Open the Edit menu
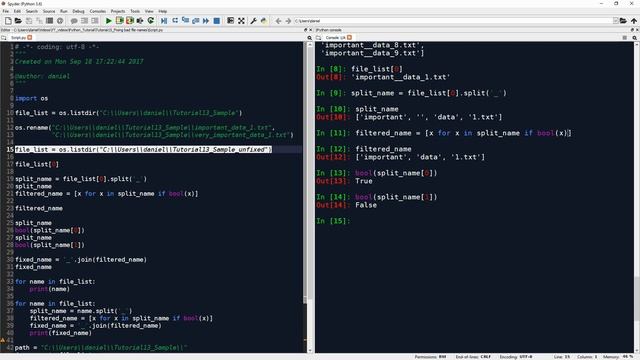Screen dimensions: 640x360 [17, 11]
